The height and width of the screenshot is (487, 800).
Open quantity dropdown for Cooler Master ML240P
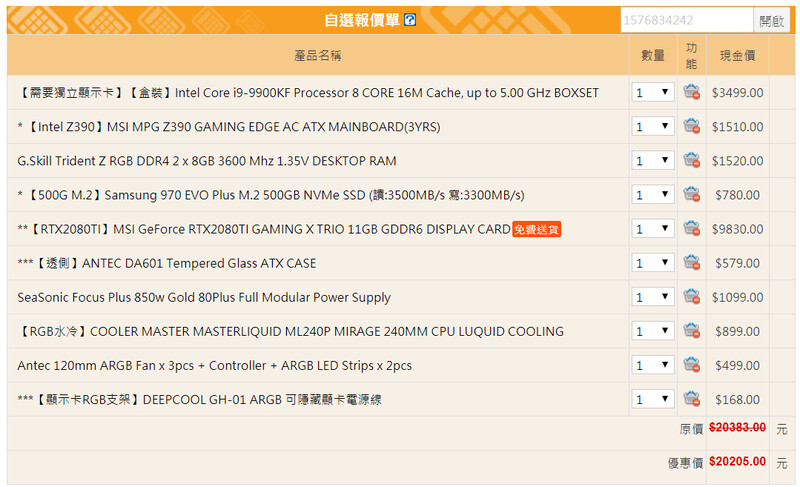tap(653, 331)
